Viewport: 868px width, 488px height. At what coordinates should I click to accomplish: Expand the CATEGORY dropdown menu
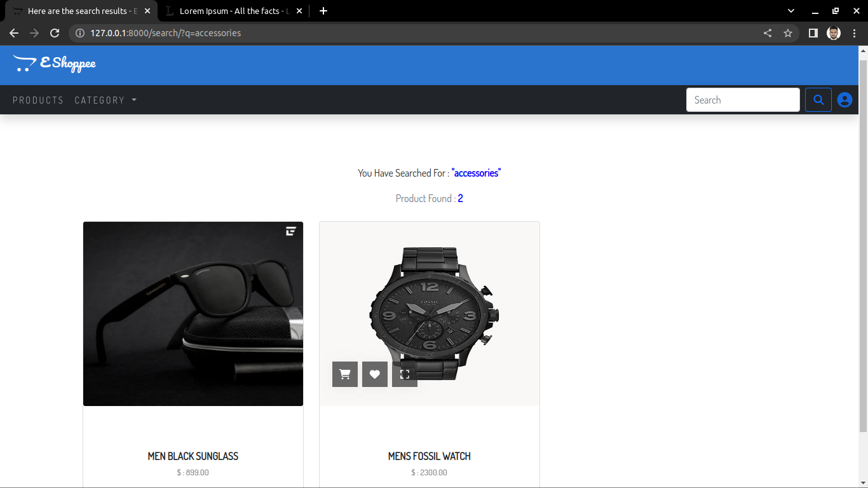(105, 100)
